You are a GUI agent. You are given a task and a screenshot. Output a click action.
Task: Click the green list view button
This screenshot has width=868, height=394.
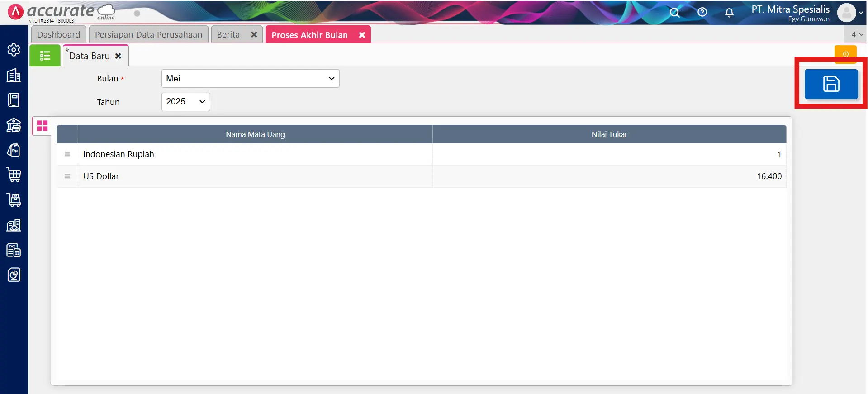click(x=45, y=56)
